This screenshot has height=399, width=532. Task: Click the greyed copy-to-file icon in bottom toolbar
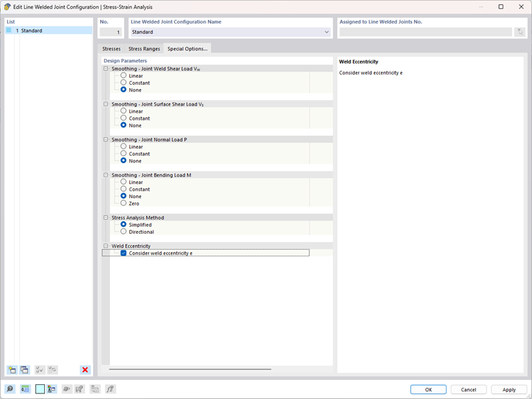(x=95, y=388)
